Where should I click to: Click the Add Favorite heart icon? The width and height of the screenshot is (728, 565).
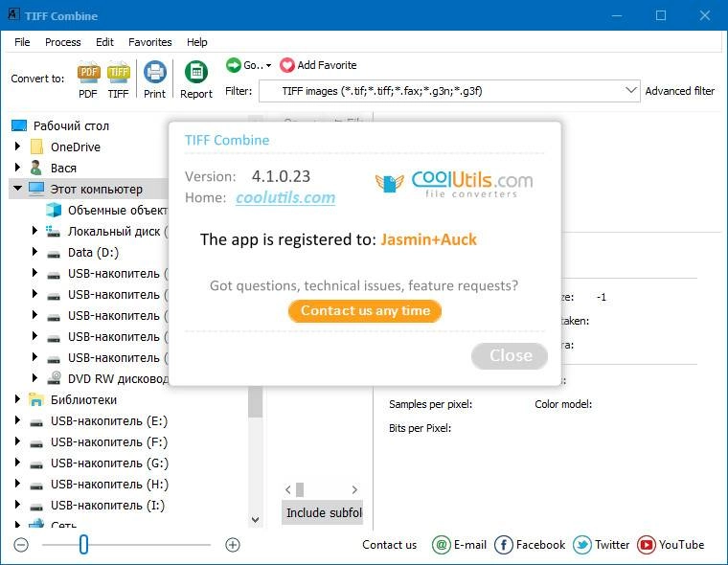click(x=287, y=65)
